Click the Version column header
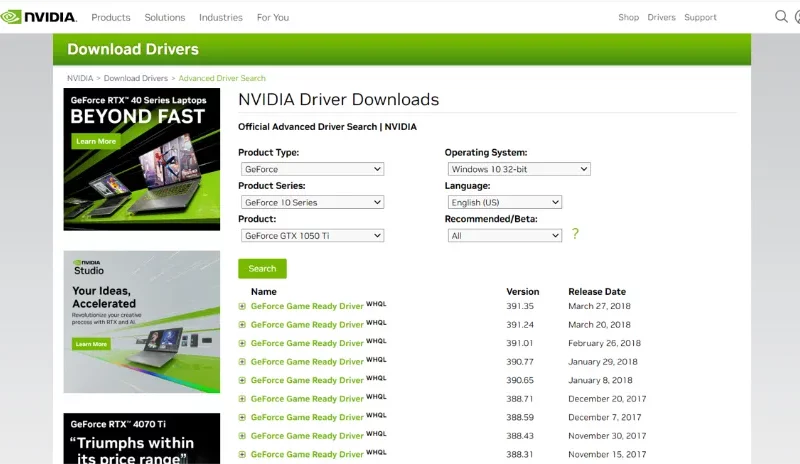This screenshot has height=464, width=800. point(522,291)
